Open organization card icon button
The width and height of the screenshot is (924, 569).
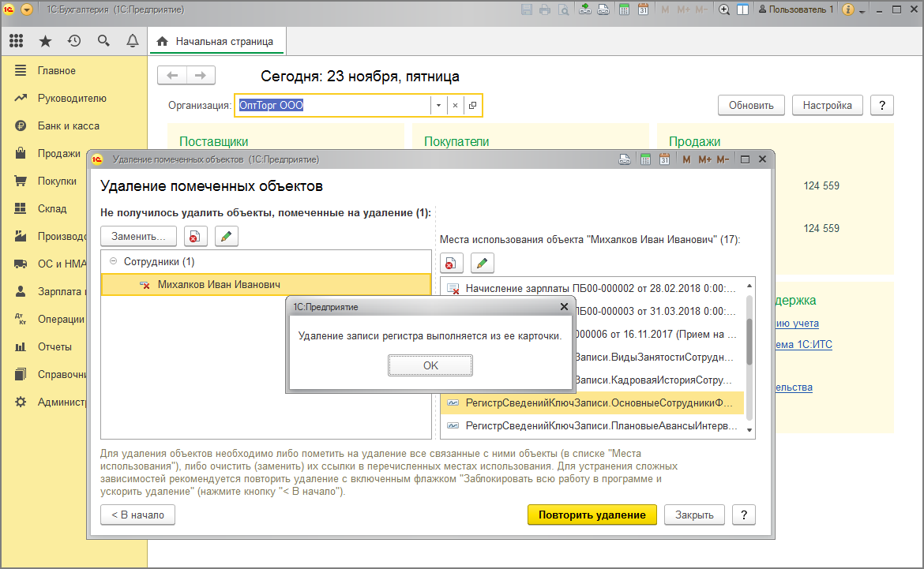(x=472, y=106)
